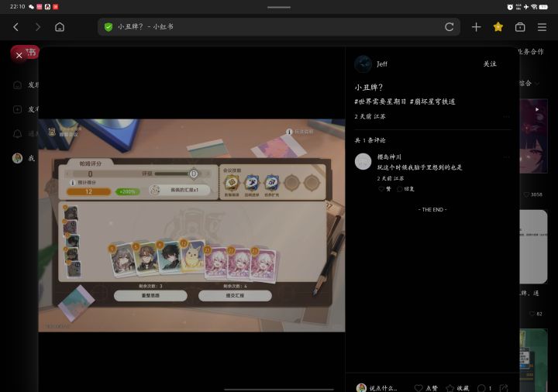
Task: Open the 我 profile item in sidebar
Action: point(23,158)
